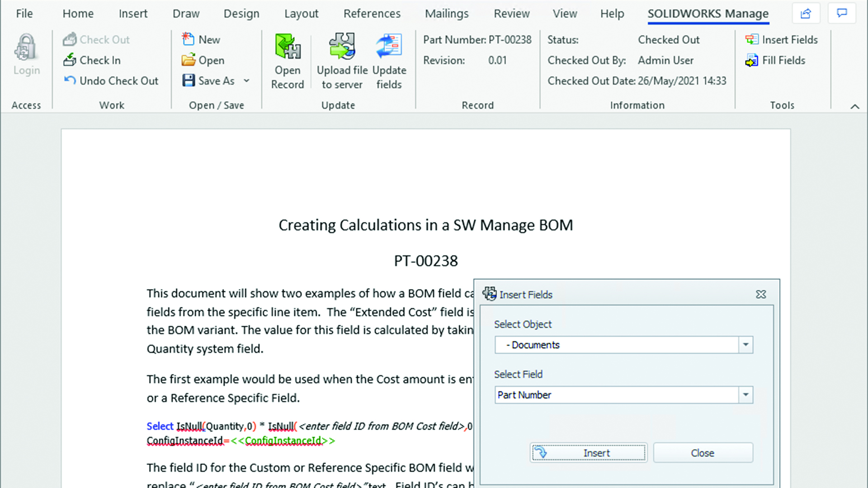Viewport: 868px width, 488px height.
Task: Click Fill Fields in Tools group
Action: point(775,60)
